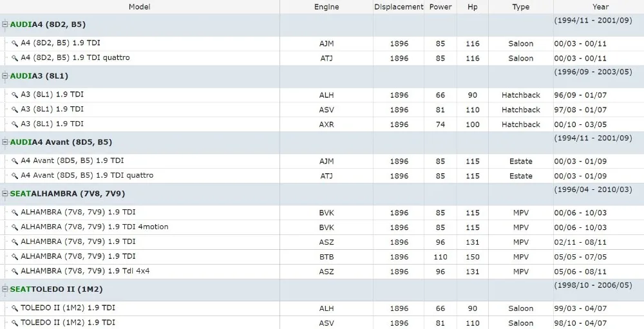The image size is (644, 329).
Task: Select the SEAT TOLEDO II (1M2) group title
Action: (56, 289)
